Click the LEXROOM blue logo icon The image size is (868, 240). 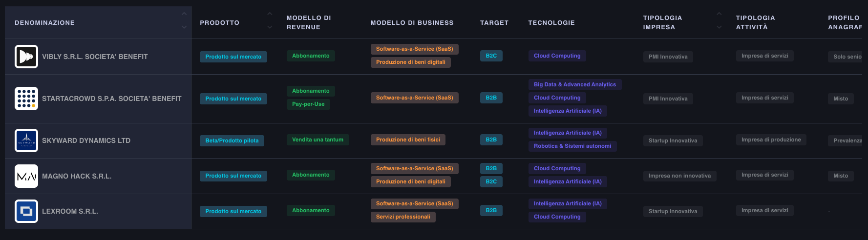click(26, 211)
